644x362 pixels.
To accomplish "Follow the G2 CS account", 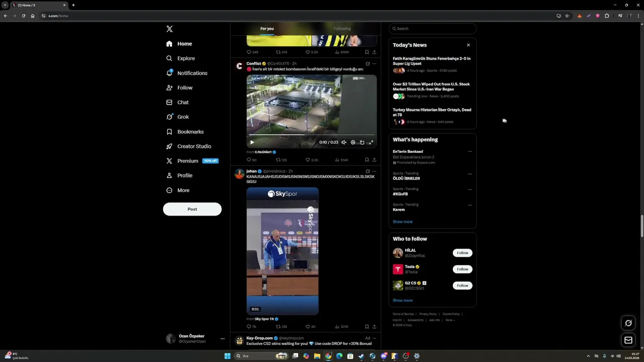I will 462,286.
